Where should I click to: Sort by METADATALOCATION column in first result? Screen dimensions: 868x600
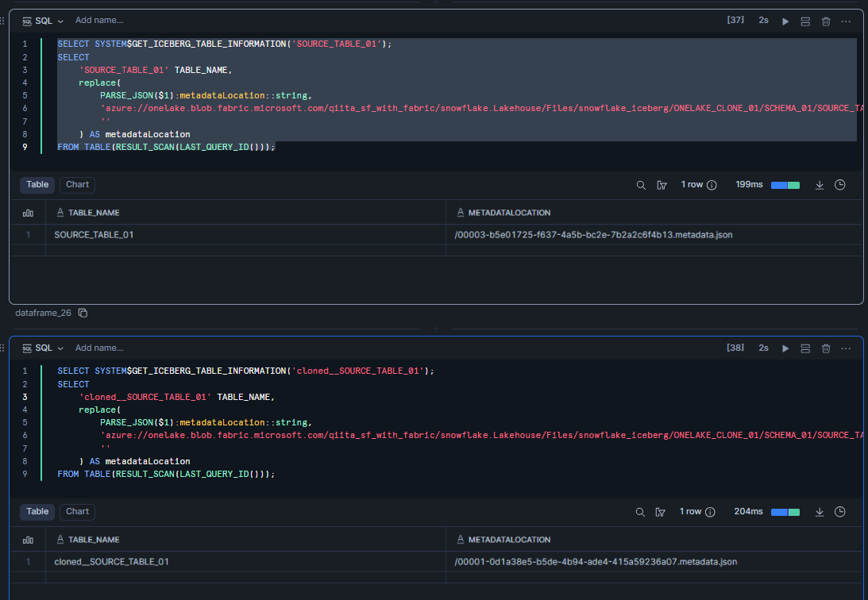point(509,213)
